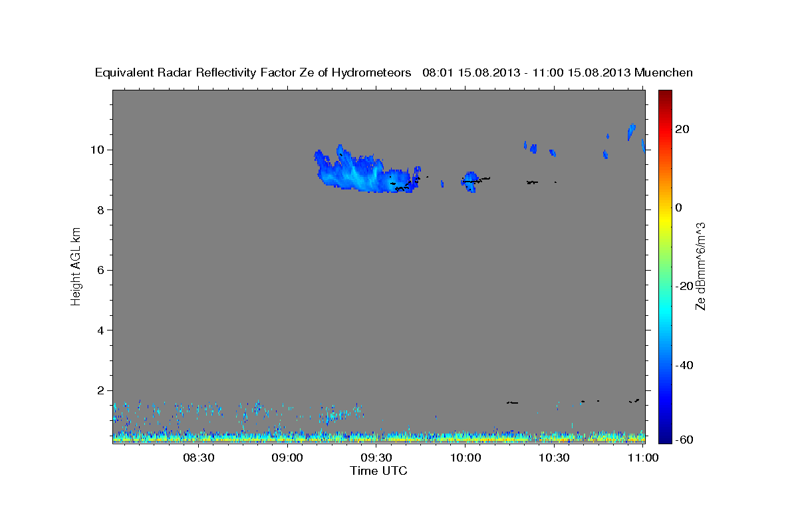This screenshot has height=532, width=798.
Task: Click the dark blue bottom of colorbar
Action: pyautogui.click(x=664, y=436)
